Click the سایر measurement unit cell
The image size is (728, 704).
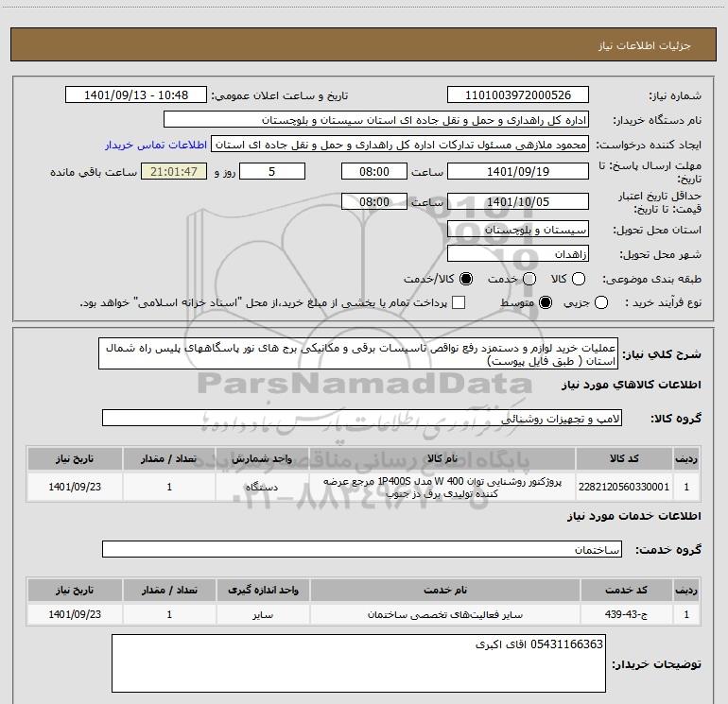263,614
